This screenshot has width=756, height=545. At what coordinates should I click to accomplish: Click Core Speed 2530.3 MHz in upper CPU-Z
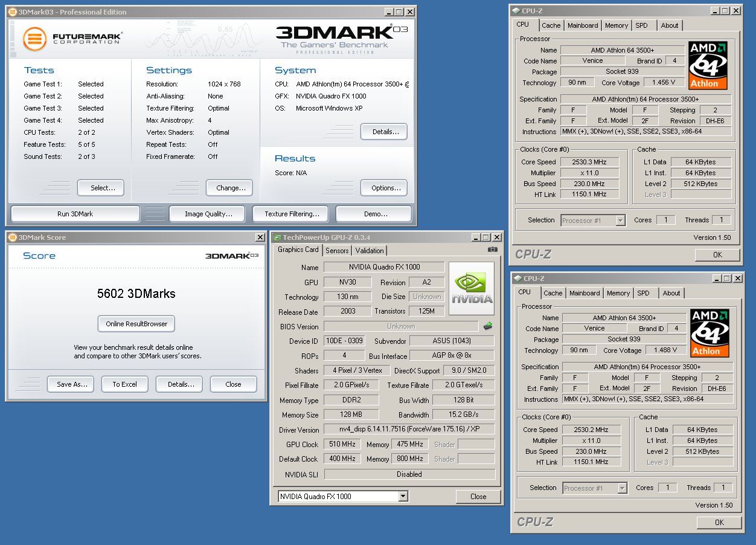[x=589, y=162]
